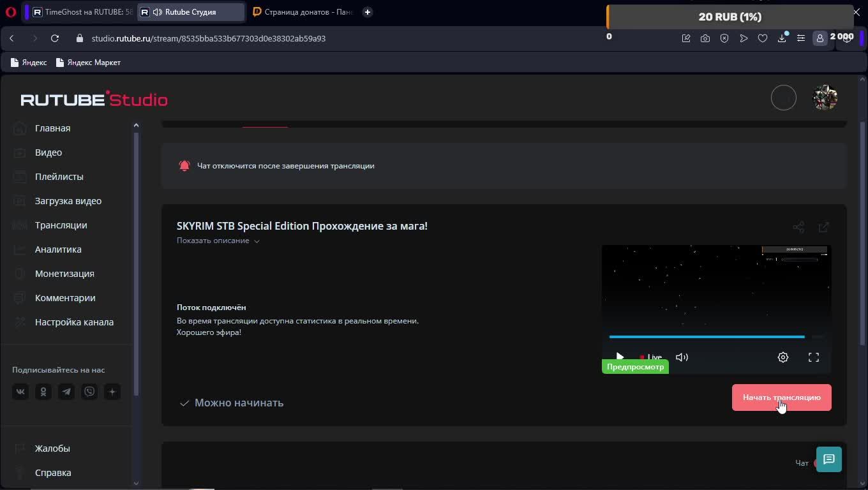The height and width of the screenshot is (490, 868).
Task: Click the "Можно начинать" status text
Action: [x=239, y=403]
